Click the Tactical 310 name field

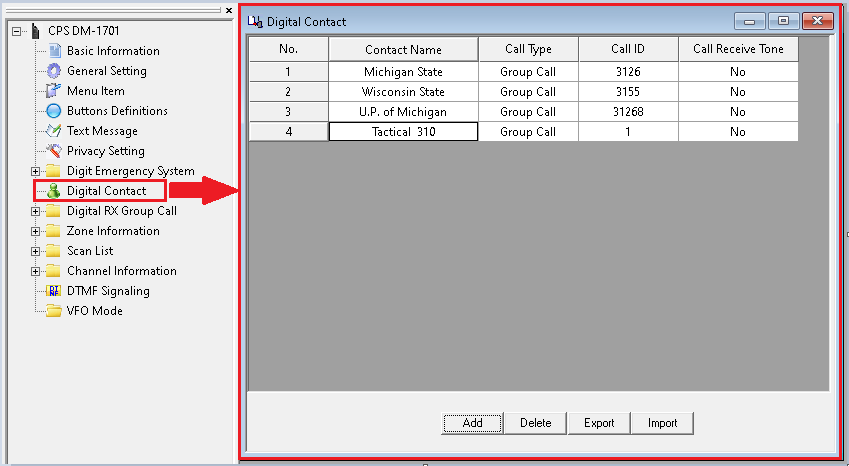tap(403, 132)
